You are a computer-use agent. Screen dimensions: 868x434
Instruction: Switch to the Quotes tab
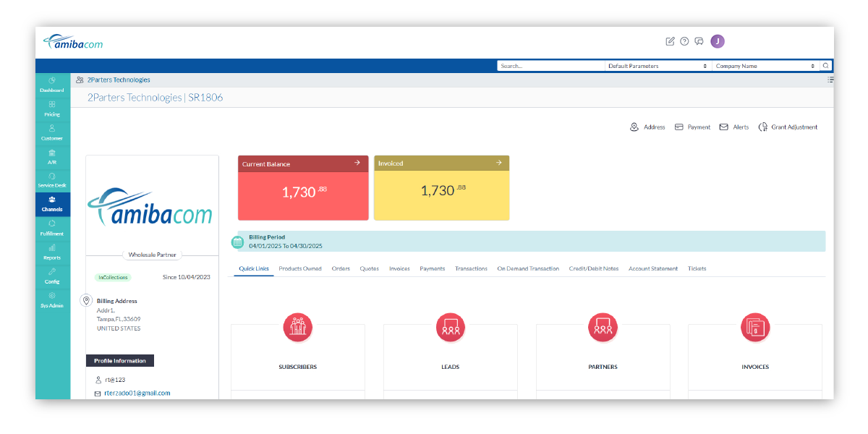pyautogui.click(x=370, y=269)
